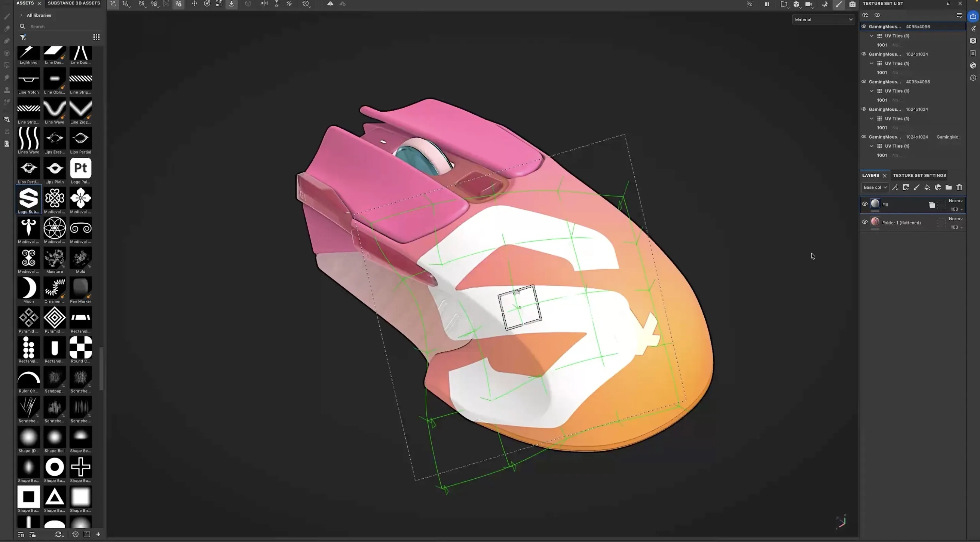Click the assets filter icon
The image size is (980, 542).
23,37
